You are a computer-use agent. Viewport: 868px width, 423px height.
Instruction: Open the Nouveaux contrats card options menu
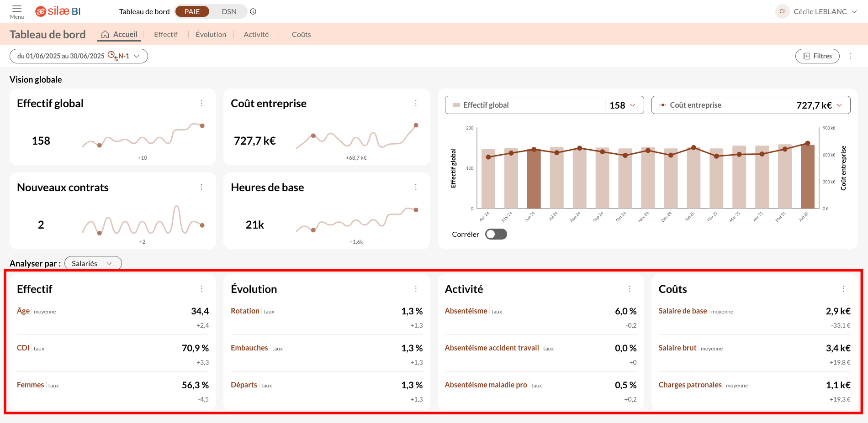(x=201, y=188)
